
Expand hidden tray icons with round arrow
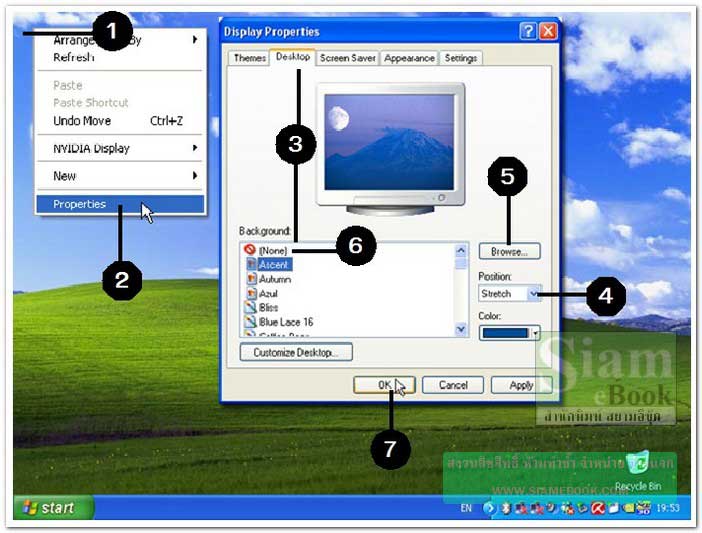coord(489,508)
